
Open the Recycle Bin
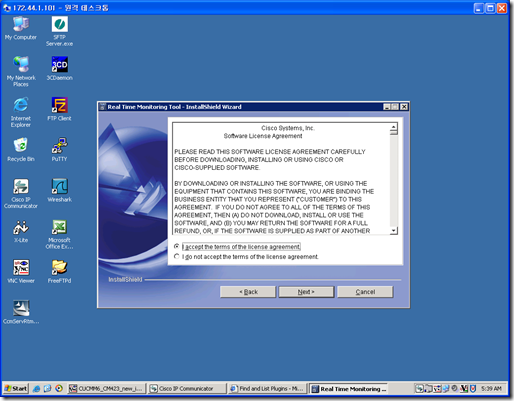click(x=21, y=150)
